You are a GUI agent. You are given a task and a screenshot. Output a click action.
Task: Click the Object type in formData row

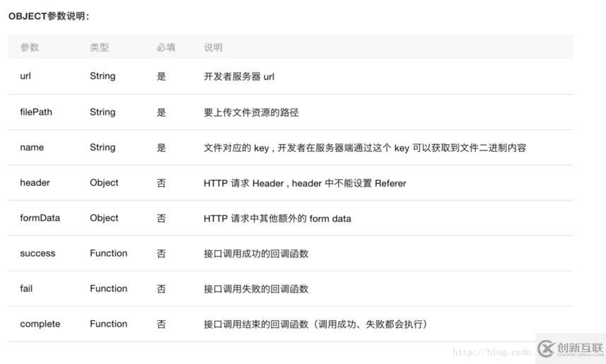104,218
